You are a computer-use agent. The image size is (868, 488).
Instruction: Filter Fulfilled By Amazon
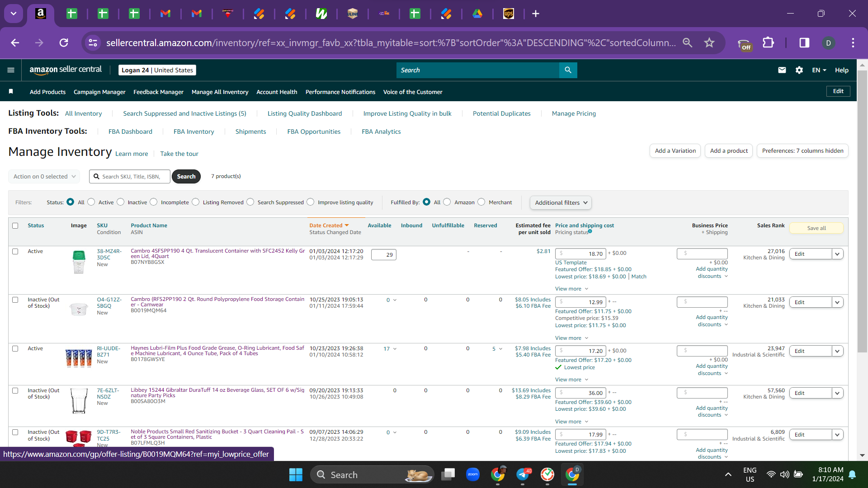[x=447, y=202]
